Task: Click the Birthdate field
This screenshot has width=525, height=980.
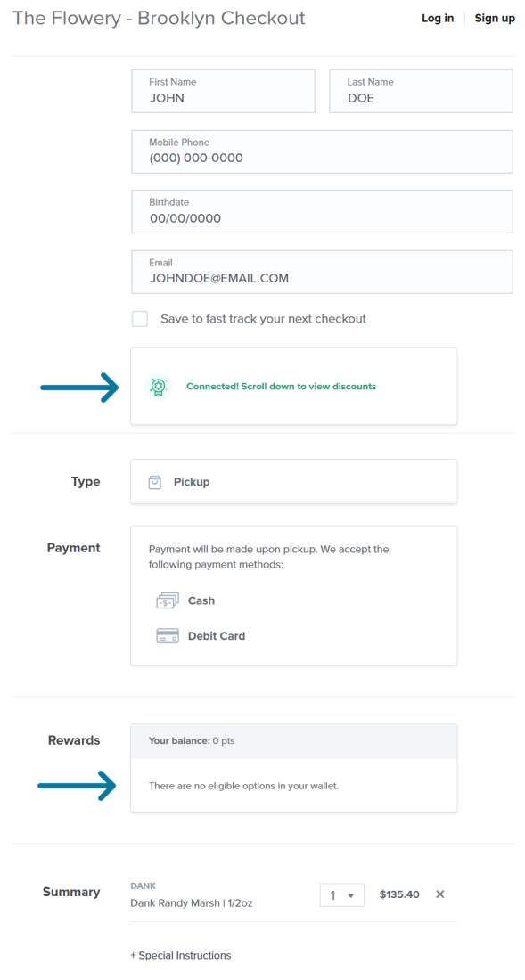Action: [x=322, y=211]
